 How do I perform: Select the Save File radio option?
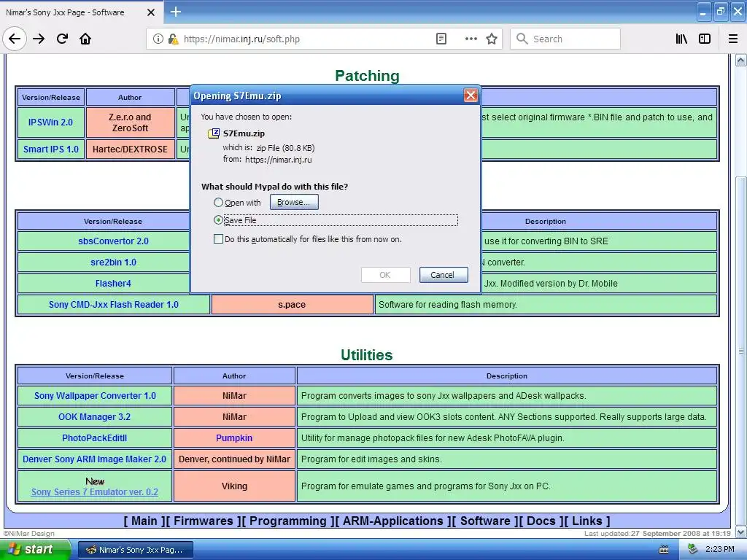click(218, 220)
